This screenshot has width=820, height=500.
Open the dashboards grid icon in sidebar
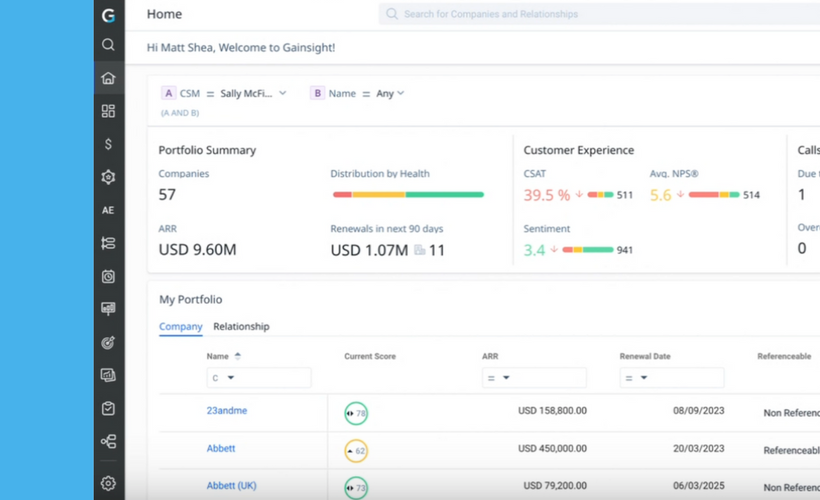pos(108,111)
